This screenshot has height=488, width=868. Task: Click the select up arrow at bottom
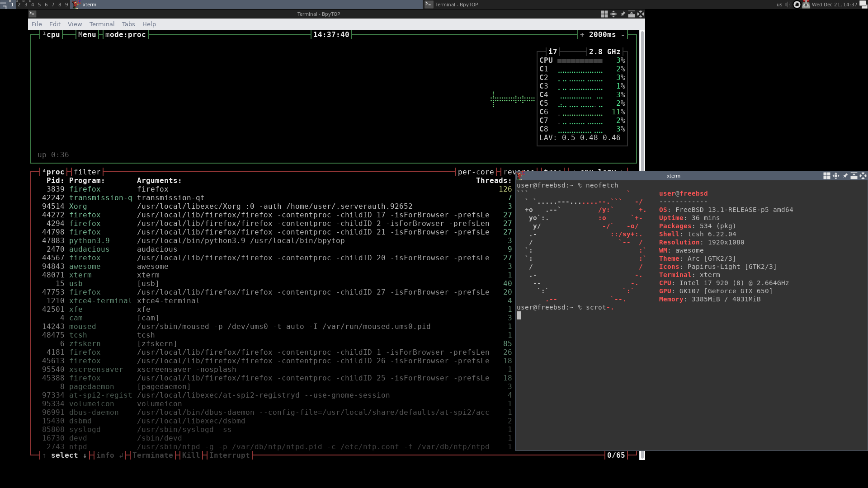click(x=44, y=455)
